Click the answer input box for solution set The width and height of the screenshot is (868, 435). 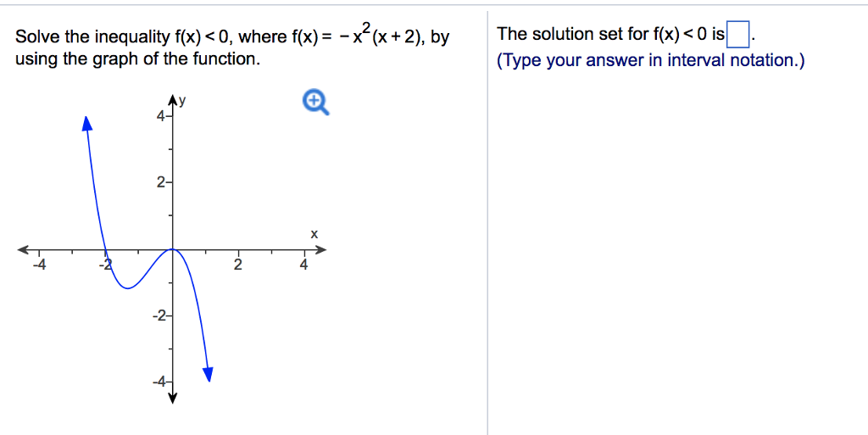(738, 35)
